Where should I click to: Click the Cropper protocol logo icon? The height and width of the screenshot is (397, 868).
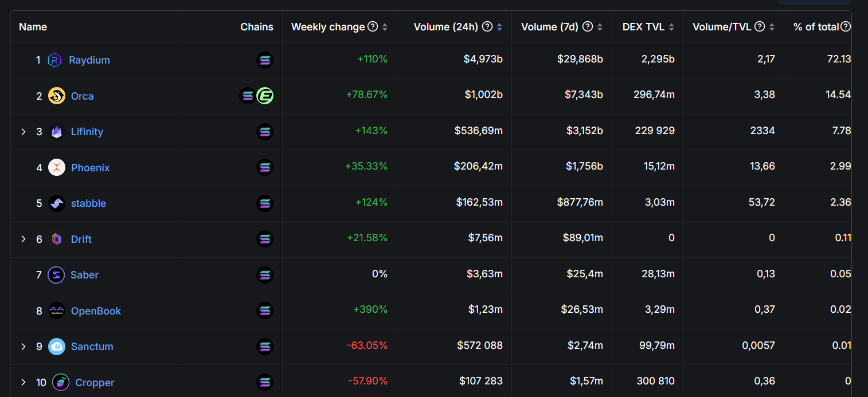pos(61,382)
